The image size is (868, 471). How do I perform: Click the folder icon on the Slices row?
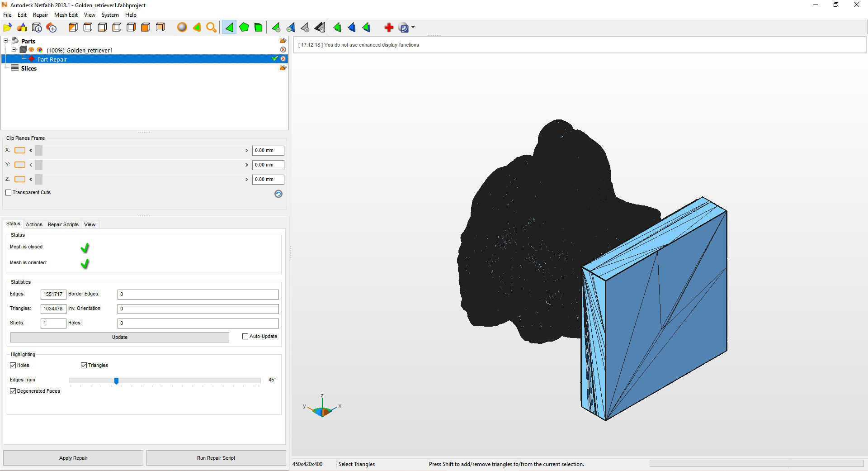point(283,68)
